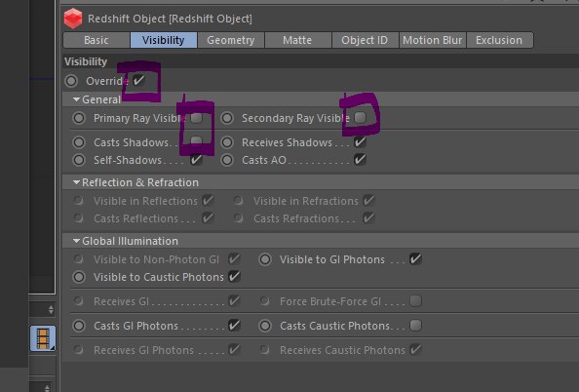Viewport: 579px width, 392px height.
Task: Click the red Redshift Object cube icon
Action: click(x=73, y=19)
